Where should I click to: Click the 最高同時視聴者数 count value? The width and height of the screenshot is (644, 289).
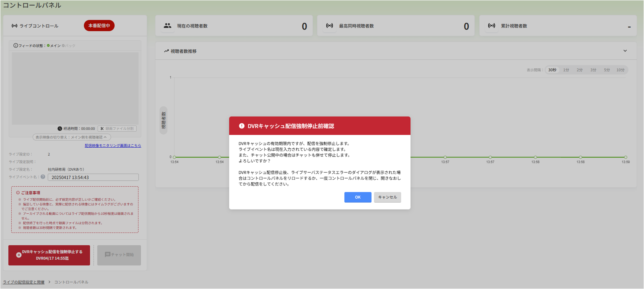coord(466,26)
